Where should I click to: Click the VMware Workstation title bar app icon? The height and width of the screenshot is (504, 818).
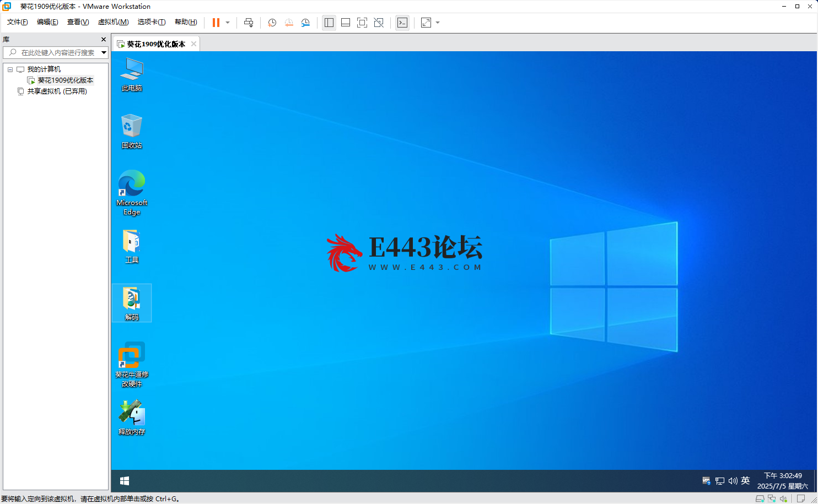7,7
